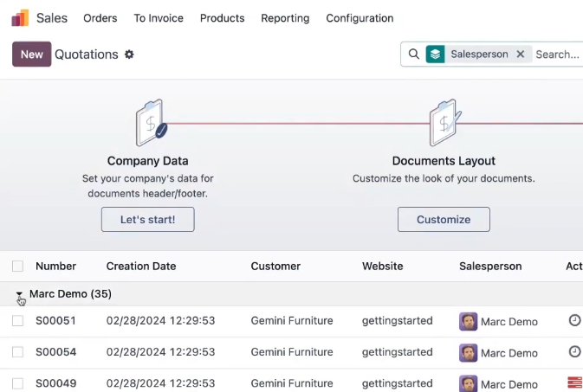Click Gemini Furniture in S00054 row
The image size is (583, 392).
tap(292, 352)
